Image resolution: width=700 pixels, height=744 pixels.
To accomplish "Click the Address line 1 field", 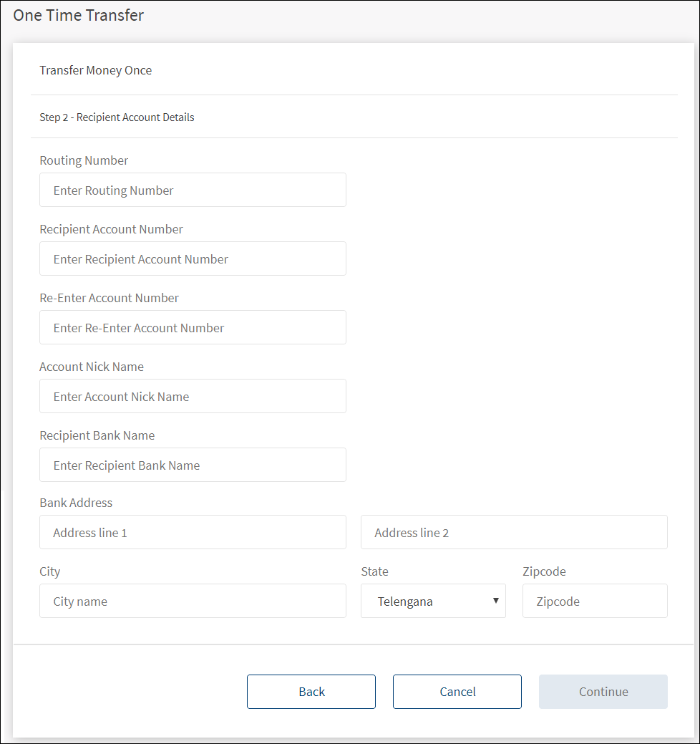I will coord(193,532).
